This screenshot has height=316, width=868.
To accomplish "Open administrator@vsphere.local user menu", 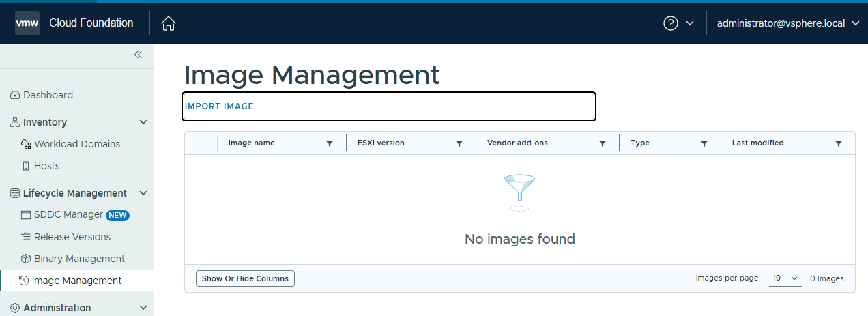I will 787,23.
